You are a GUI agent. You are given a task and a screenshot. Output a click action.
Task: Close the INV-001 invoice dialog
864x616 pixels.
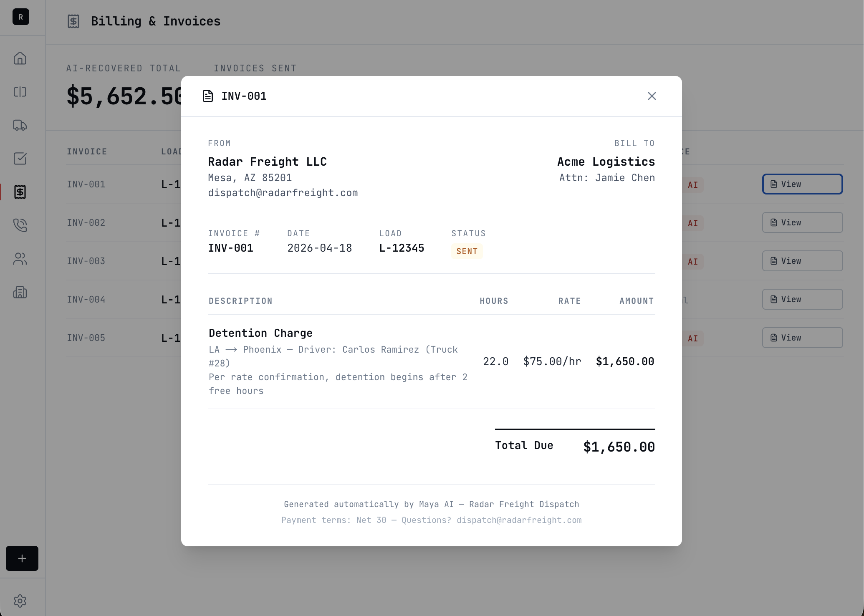click(652, 96)
